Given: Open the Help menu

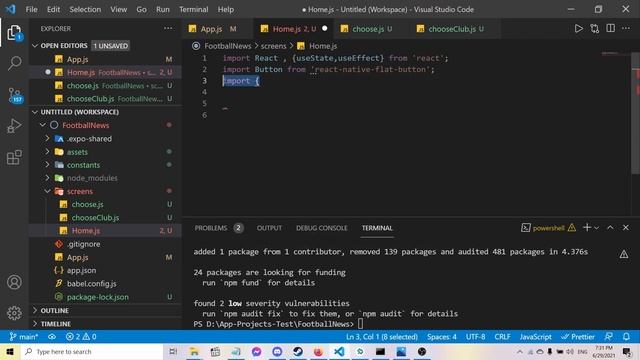Looking at the screenshot, I should [x=226, y=9].
